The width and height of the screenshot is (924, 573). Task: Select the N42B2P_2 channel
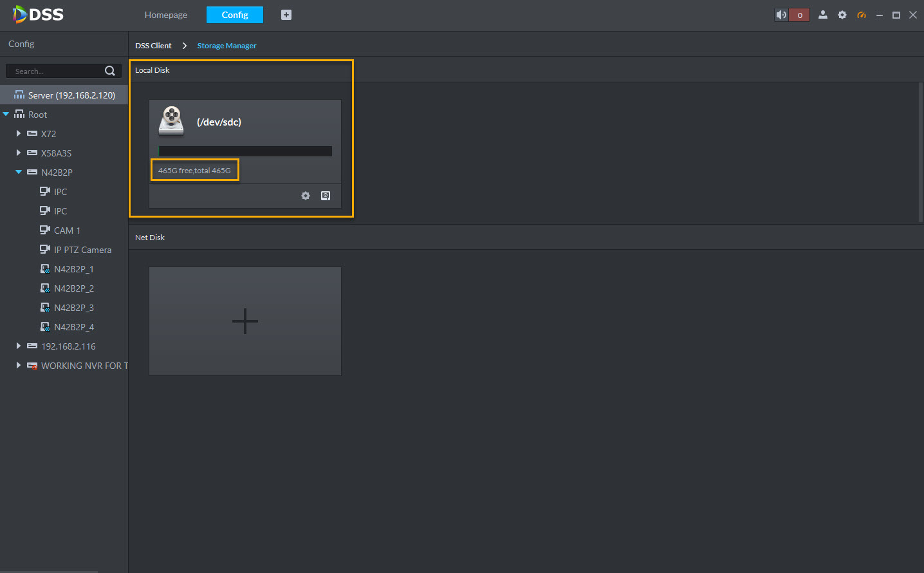[73, 288]
